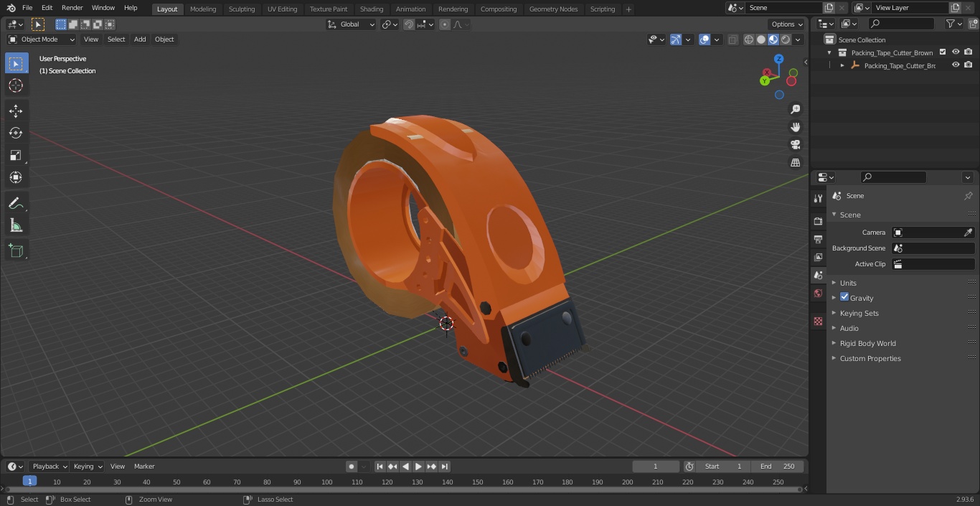
Task: Pick the Measure tool
Action: coord(16,226)
